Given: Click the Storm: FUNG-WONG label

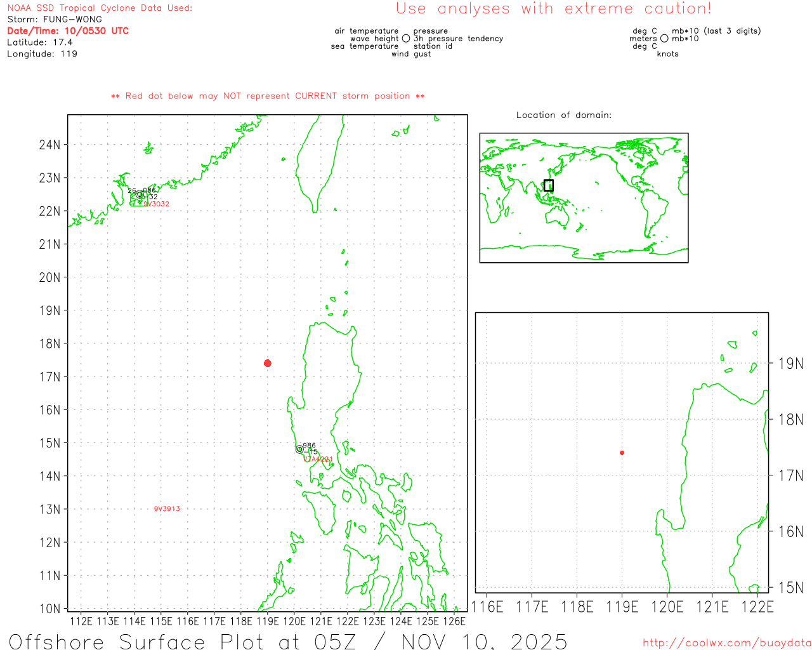Looking at the screenshot, I should point(55,19).
